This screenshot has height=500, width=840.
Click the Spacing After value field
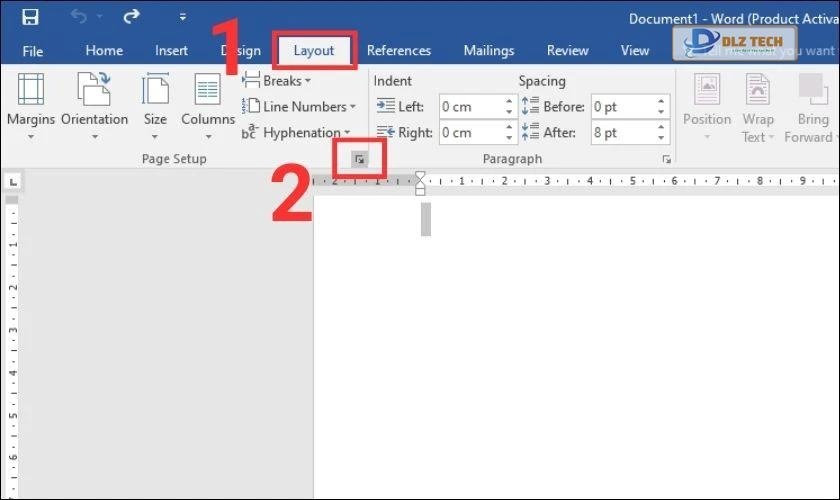[x=622, y=133]
